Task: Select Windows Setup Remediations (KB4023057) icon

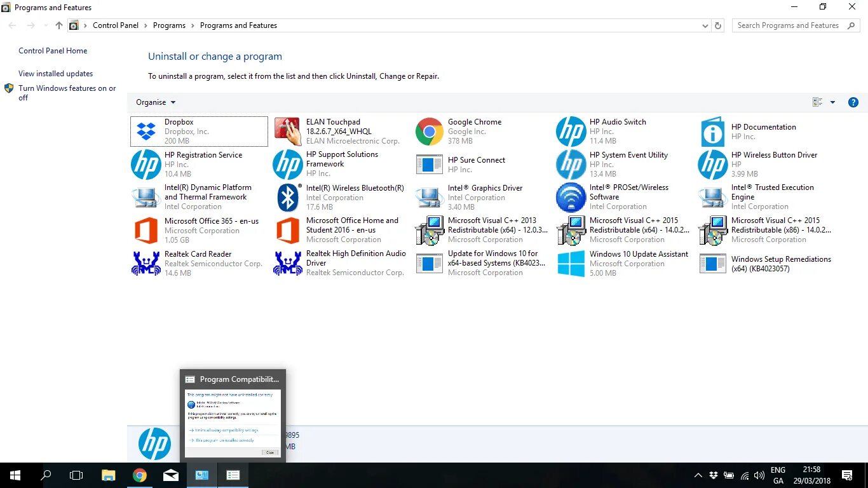Action: point(713,264)
